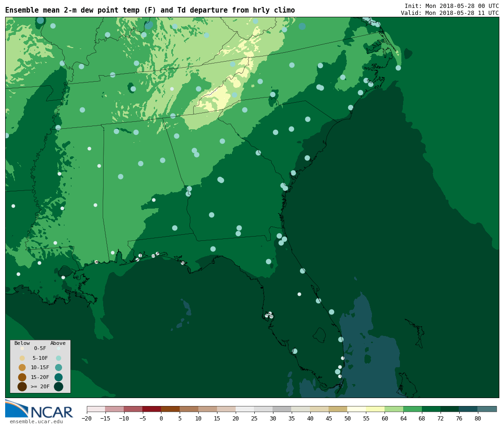The height and width of the screenshot is (427, 504).
Task: Click the '5-10F' legend label
Action: (40, 358)
